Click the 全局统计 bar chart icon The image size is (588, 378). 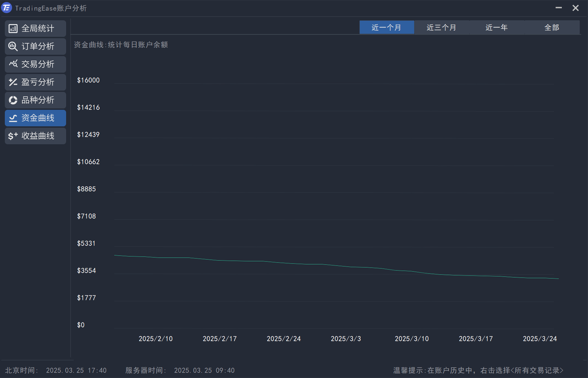(13, 29)
